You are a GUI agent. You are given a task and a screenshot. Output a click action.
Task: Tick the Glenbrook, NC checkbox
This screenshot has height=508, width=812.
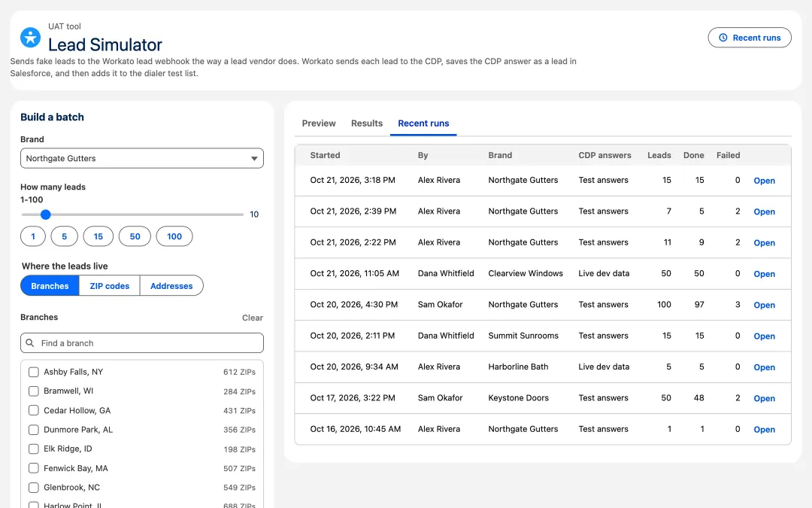34,488
